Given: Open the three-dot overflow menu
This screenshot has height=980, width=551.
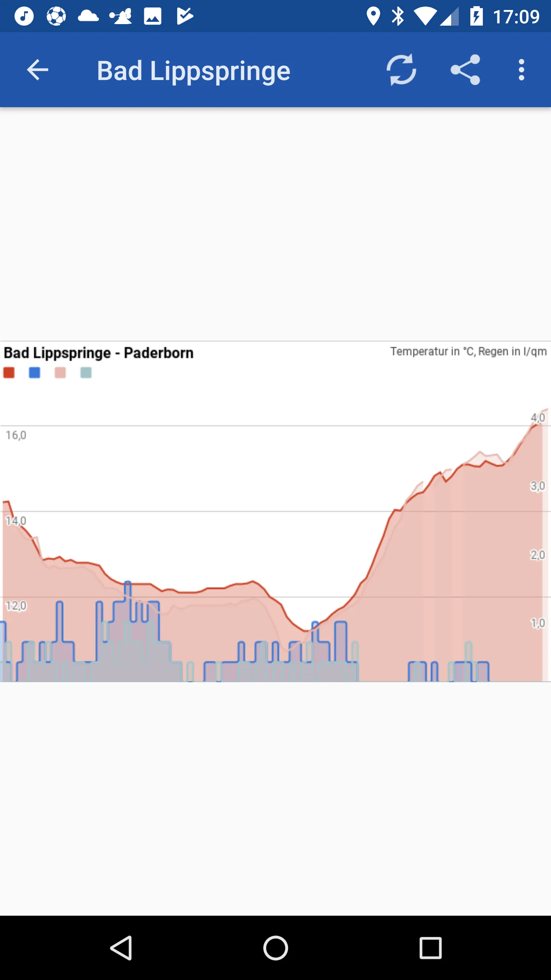Looking at the screenshot, I should click(521, 70).
